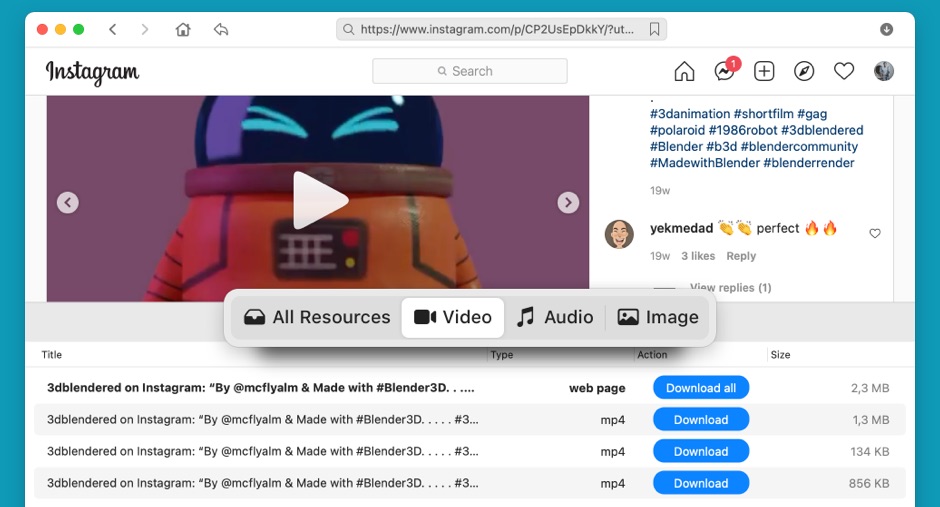Select the Audio tab
940x507 pixels.
[555, 317]
